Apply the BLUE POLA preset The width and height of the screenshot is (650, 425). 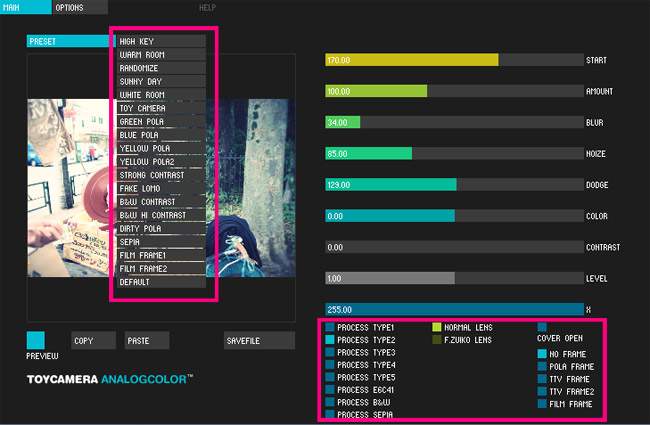pyautogui.click(x=161, y=135)
